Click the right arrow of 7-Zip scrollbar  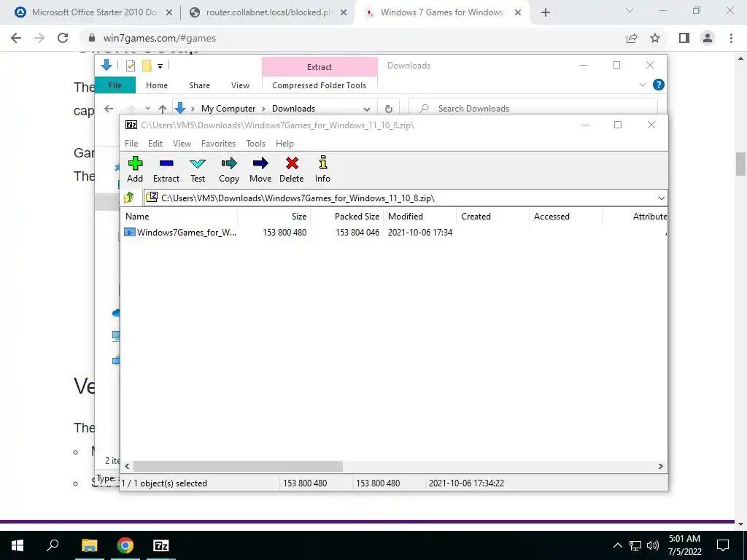(x=661, y=466)
